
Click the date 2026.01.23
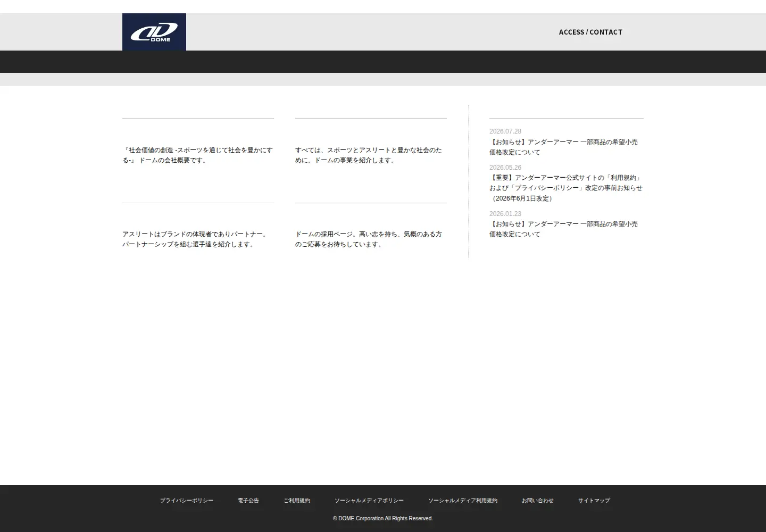pyautogui.click(x=505, y=214)
